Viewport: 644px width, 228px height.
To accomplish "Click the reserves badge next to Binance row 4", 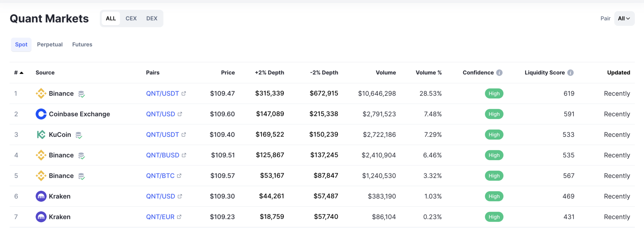I will pos(81,156).
